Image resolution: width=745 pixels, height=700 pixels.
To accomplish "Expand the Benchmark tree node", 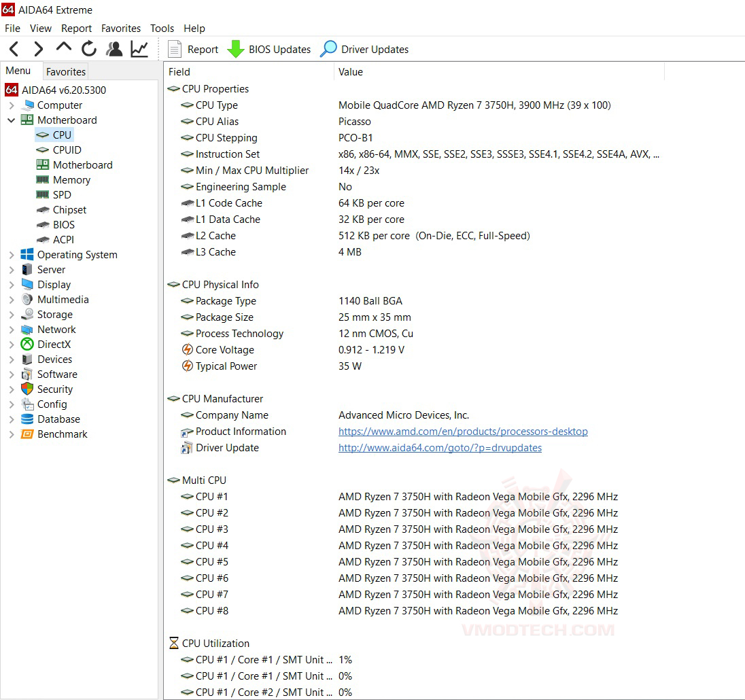I will (x=12, y=434).
